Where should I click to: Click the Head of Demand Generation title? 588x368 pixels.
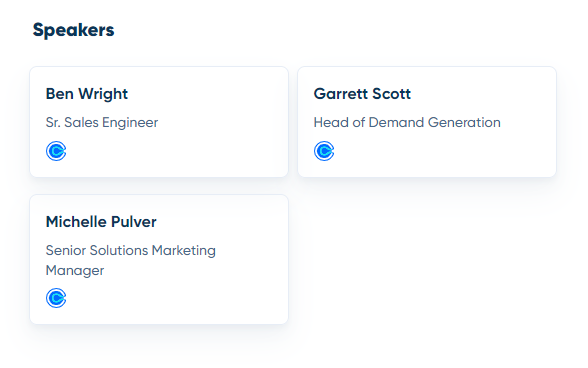[407, 122]
